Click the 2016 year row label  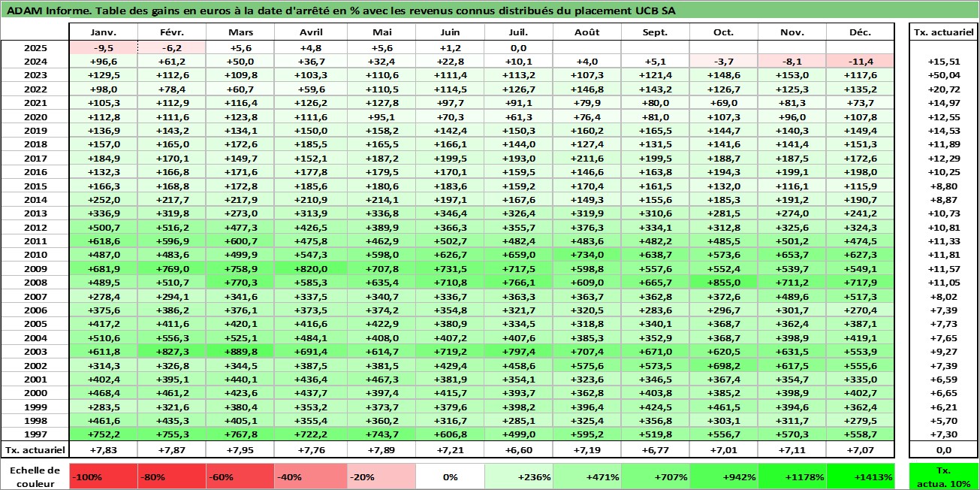pos(35,171)
